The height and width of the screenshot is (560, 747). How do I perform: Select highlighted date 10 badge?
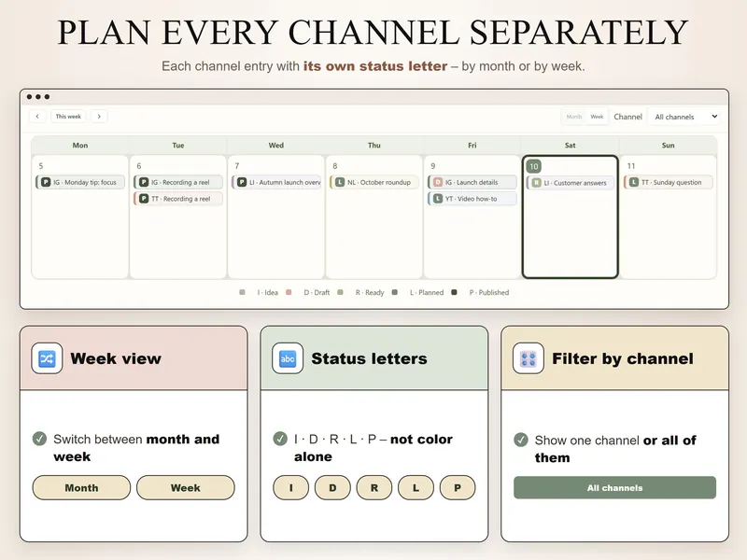[534, 166]
